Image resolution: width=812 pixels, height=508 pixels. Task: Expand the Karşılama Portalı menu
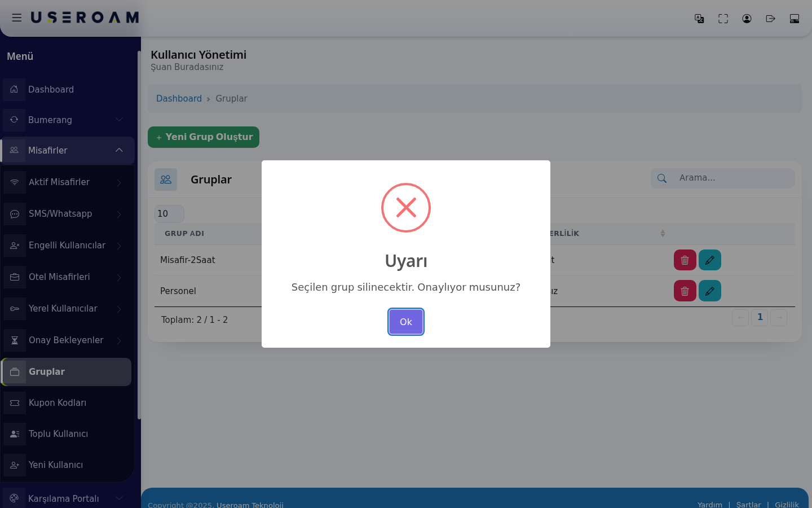click(x=67, y=498)
